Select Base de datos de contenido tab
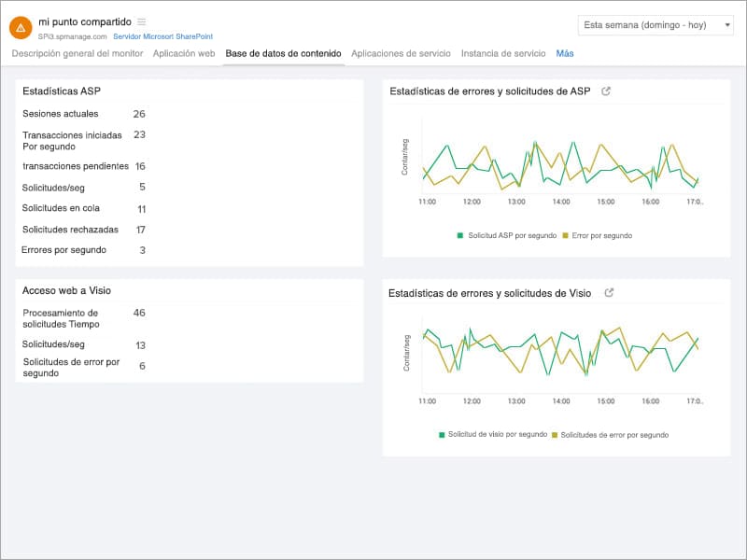 pos(283,53)
